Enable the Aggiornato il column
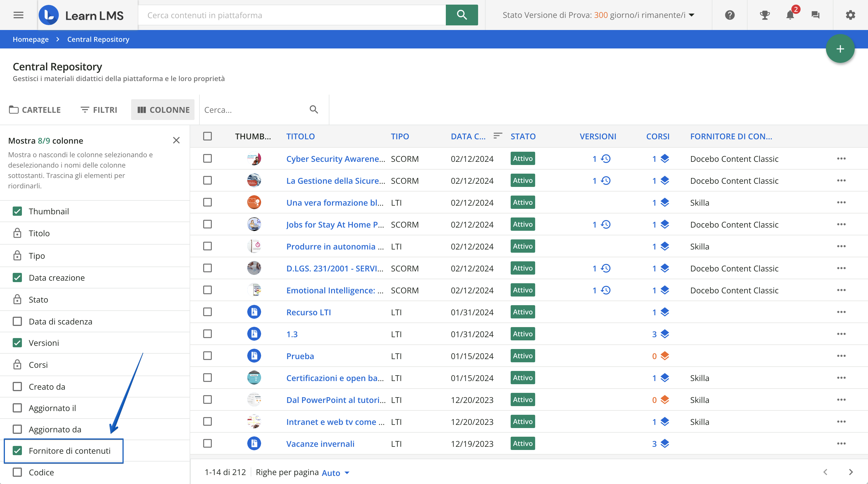The height and width of the screenshot is (484, 868). pyautogui.click(x=17, y=408)
